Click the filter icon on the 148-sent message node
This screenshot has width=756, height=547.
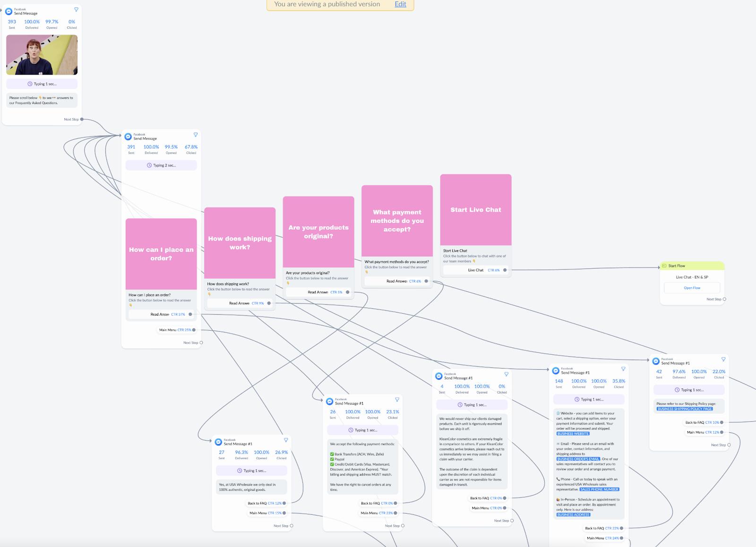click(x=623, y=369)
